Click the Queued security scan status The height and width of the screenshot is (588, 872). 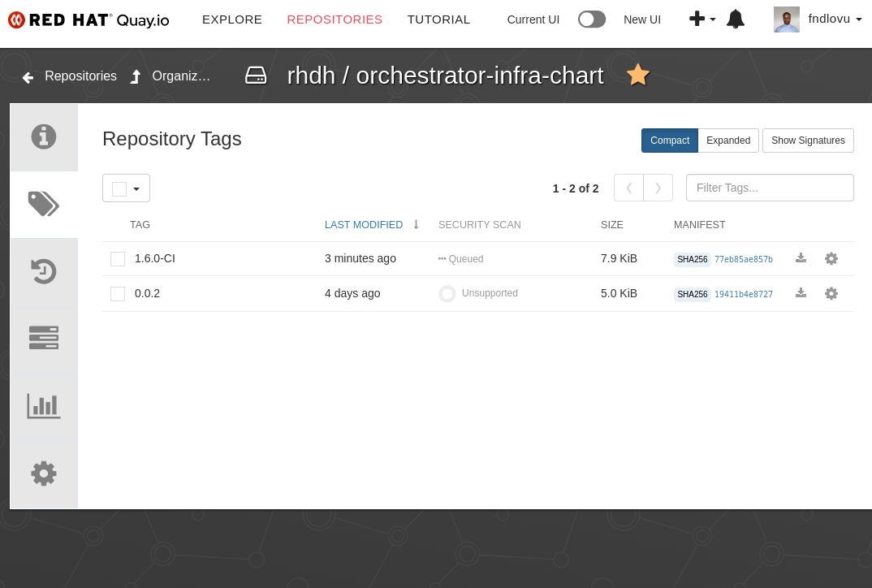[460, 259]
